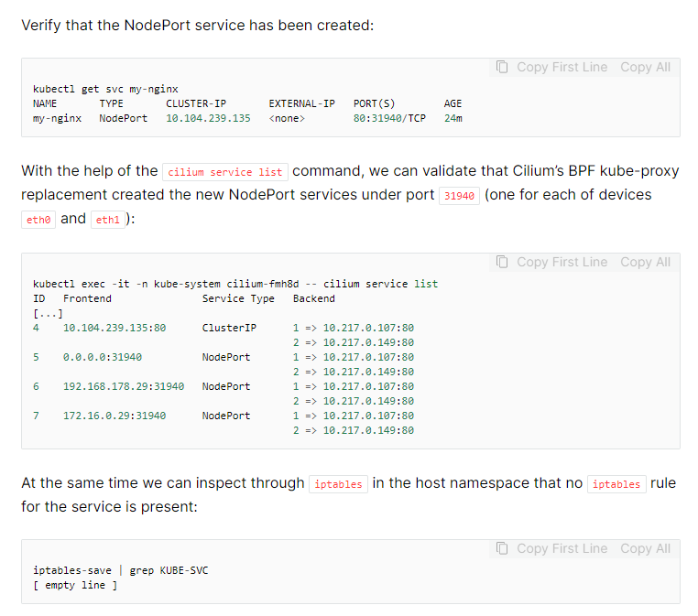Click 'NodePort' type in my-nginx row
The image size is (698, 616).
[x=124, y=118]
